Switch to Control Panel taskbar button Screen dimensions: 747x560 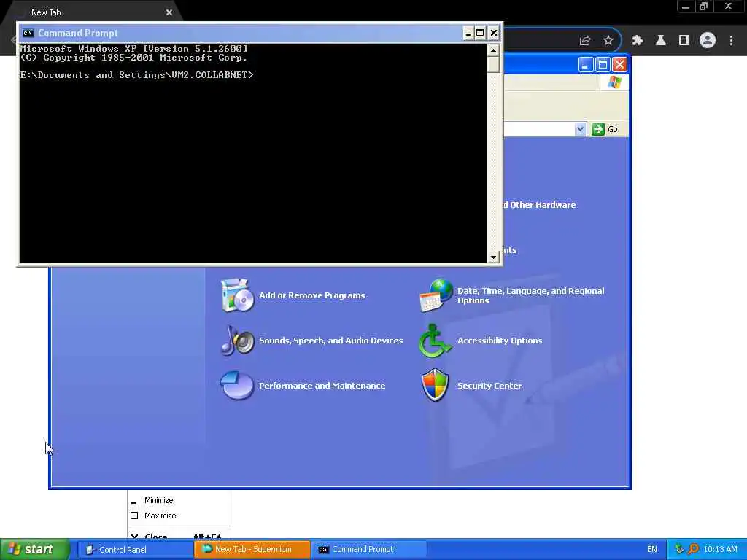[x=135, y=550]
